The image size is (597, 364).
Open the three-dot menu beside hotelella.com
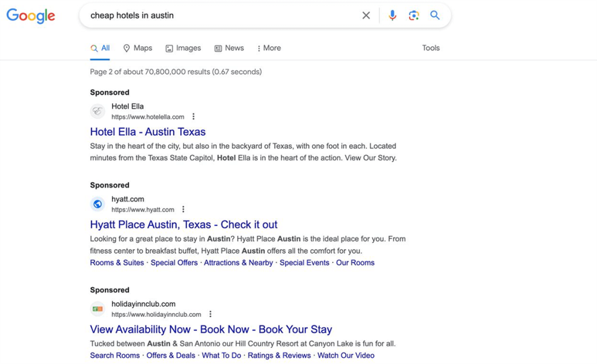tap(193, 116)
